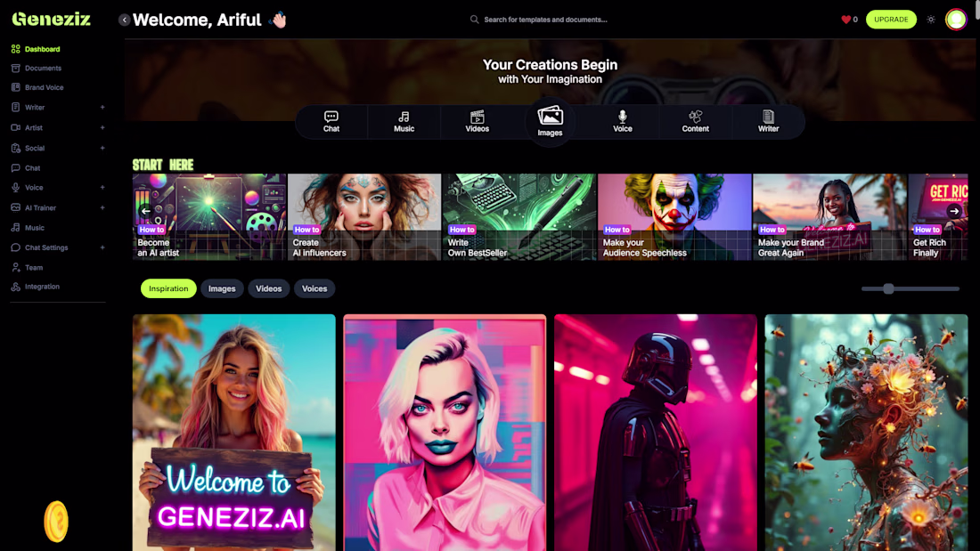Collapse the sidebar with back chevron

click(x=125, y=20)
